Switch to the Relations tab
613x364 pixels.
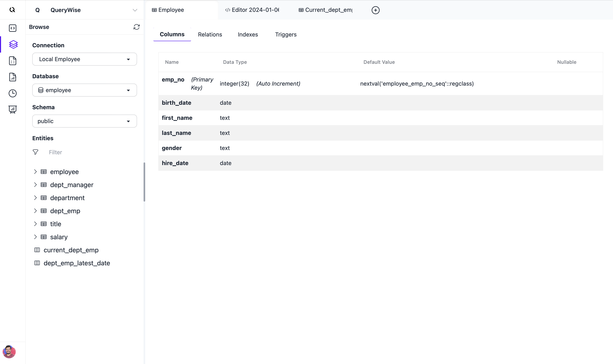[210, 34]
